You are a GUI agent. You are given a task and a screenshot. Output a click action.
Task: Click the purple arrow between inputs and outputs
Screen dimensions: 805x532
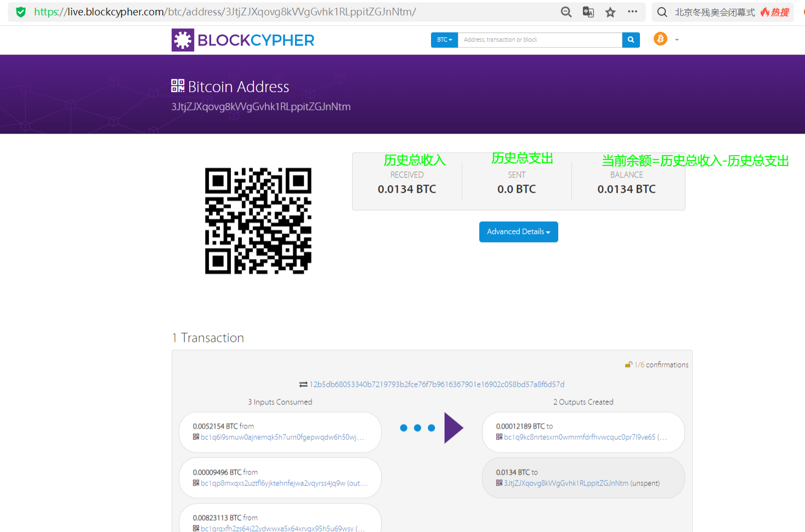453,428
